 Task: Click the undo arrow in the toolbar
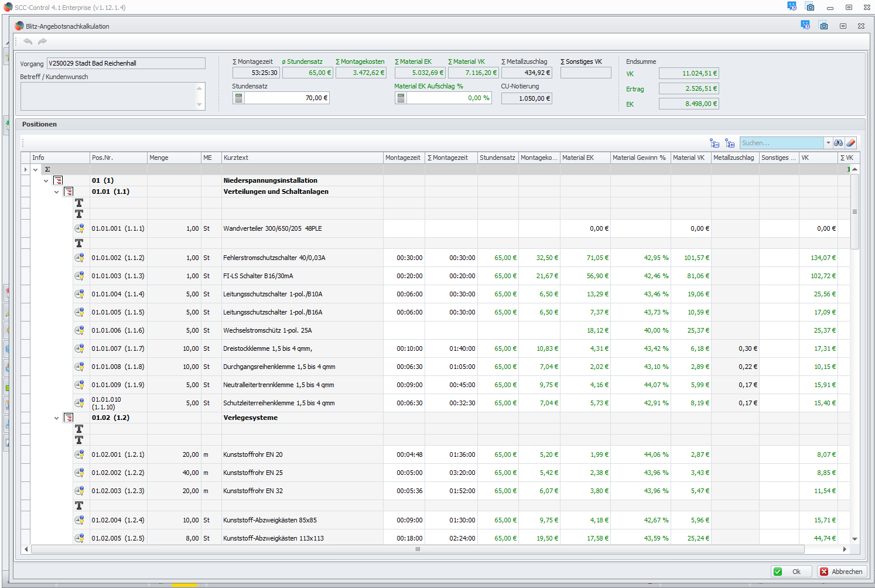click(28, 42)
